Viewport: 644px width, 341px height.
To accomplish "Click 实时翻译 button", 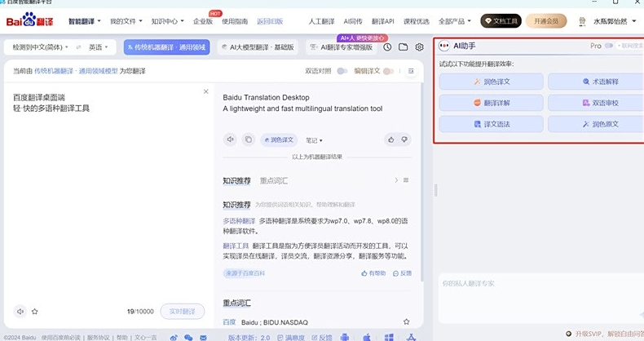I will (183, 312).
